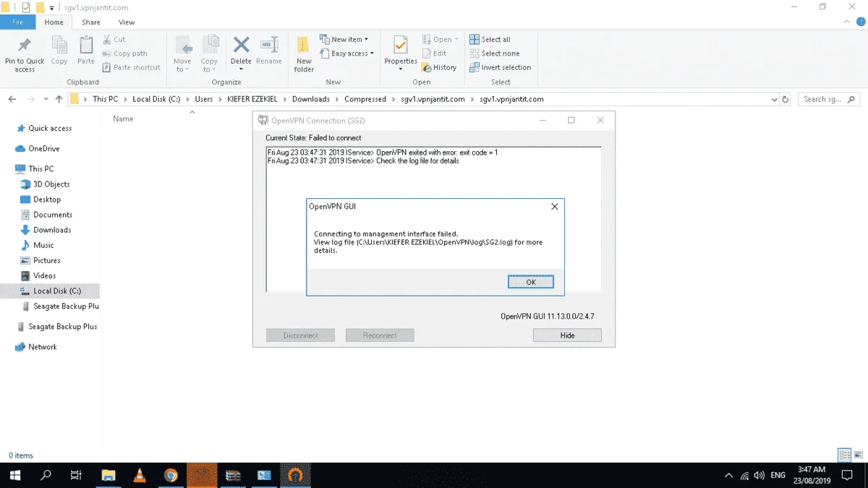
Task: Click Hide in OpenVPN Connection window
Action: click(x=567, y=335)
